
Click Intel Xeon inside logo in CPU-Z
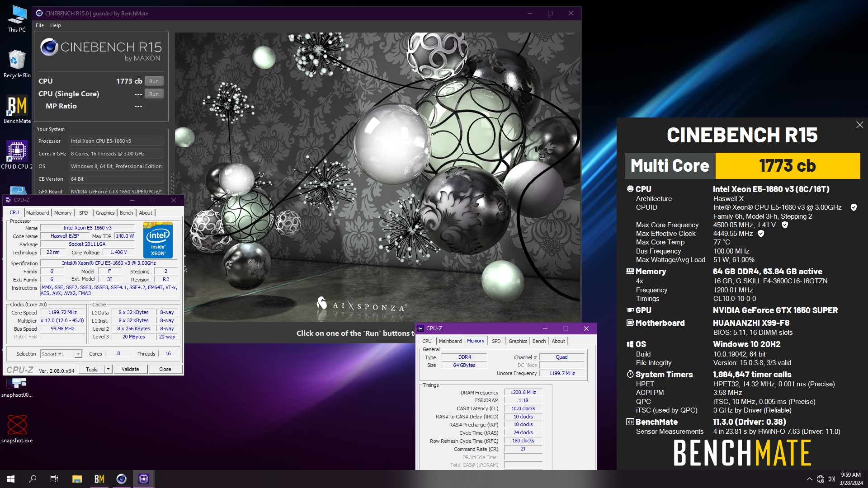pyautogui.click(x=158, y=239)
